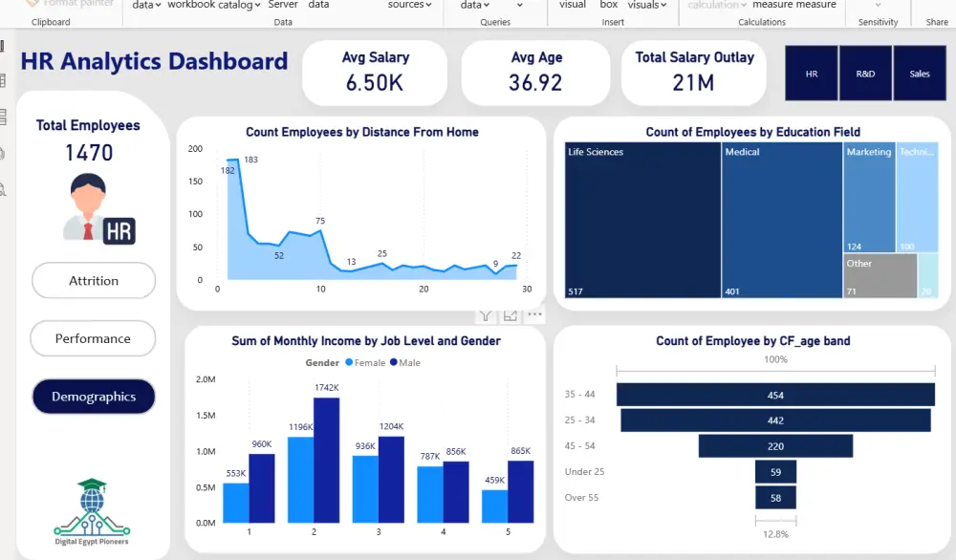Click the Male bar labeled 865K
The height and width of the screenshot is (560, 956).
521,492
